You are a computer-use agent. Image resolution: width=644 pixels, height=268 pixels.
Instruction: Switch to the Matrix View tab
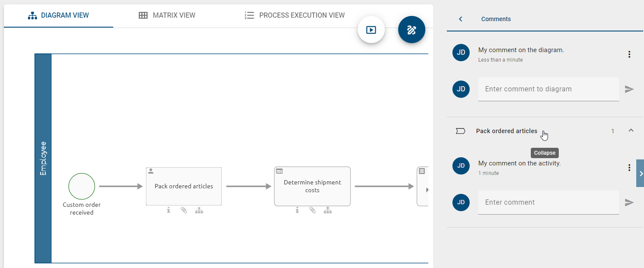pyautogui.click(x=167, y=15)
